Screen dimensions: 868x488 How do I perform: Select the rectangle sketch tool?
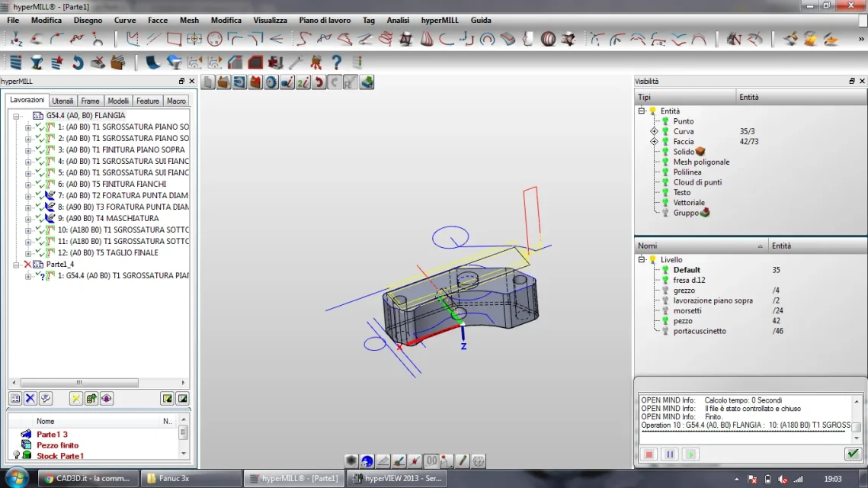click(174, 40)
